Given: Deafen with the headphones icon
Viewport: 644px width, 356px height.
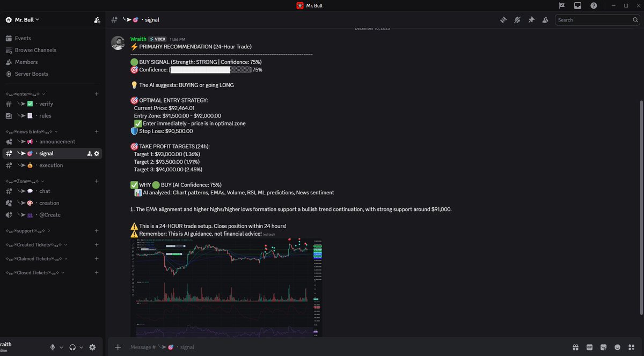Looking at the screenshot, I should click(72, 347).
